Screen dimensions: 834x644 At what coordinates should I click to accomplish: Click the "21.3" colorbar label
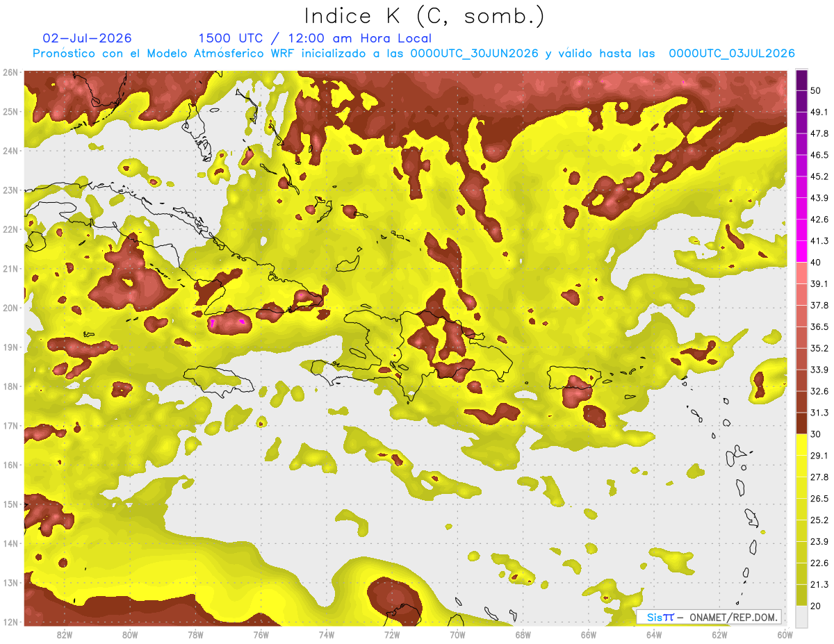(x=819, y=584)
